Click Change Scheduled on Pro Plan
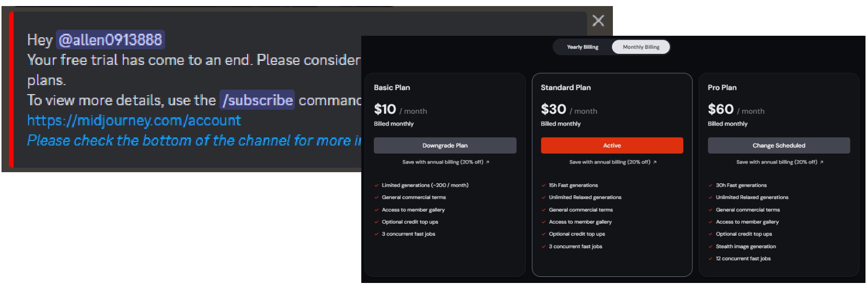This screenshot has height=289, width=868. coord(778,146)
